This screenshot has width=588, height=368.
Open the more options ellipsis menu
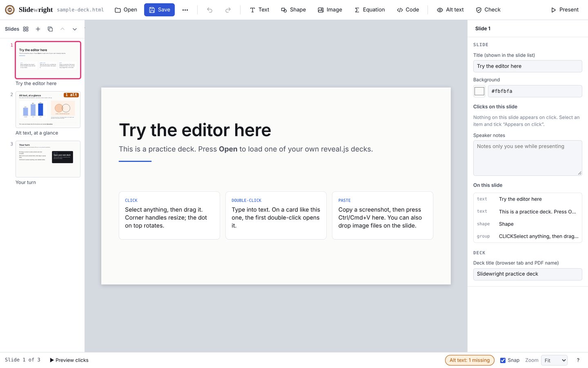coord(185,10)
